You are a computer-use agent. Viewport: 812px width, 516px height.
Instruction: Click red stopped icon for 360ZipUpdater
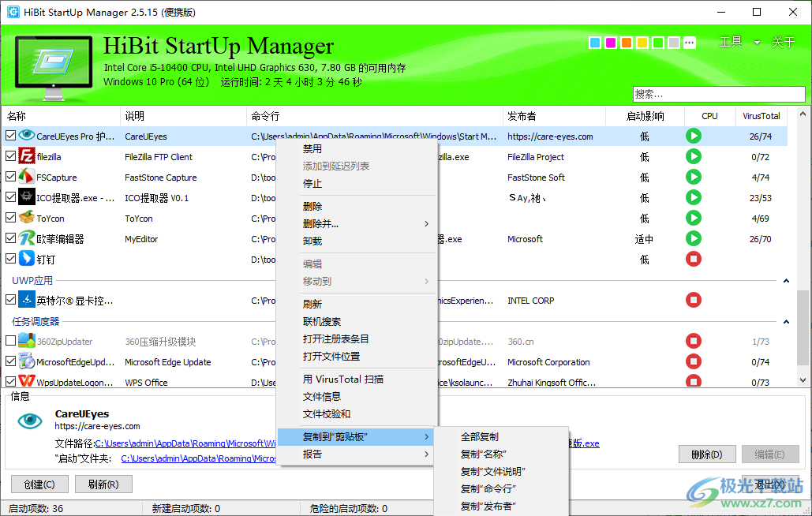[694, 341]
